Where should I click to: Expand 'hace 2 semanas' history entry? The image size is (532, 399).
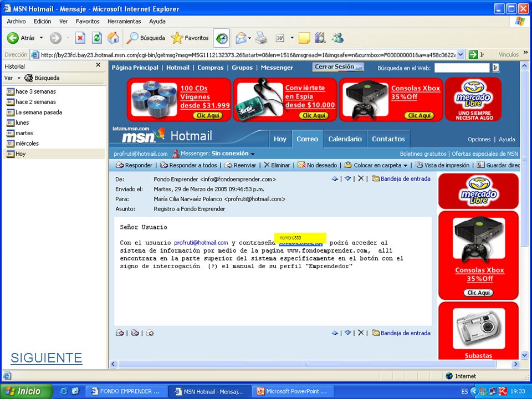point(31,102)
